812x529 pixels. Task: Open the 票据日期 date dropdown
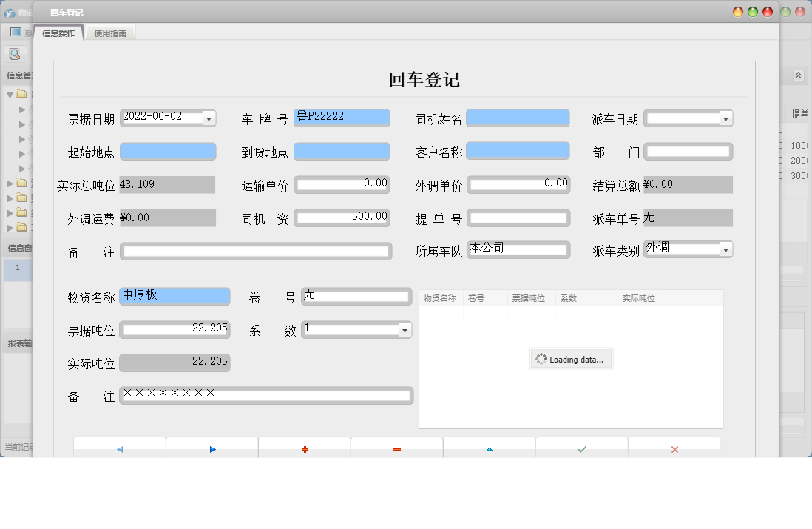[208, 118]
